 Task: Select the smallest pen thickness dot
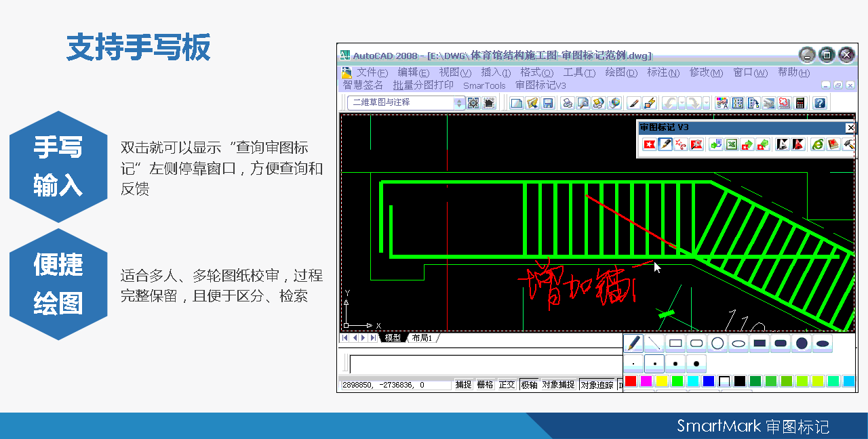click(x=633, y=364)
